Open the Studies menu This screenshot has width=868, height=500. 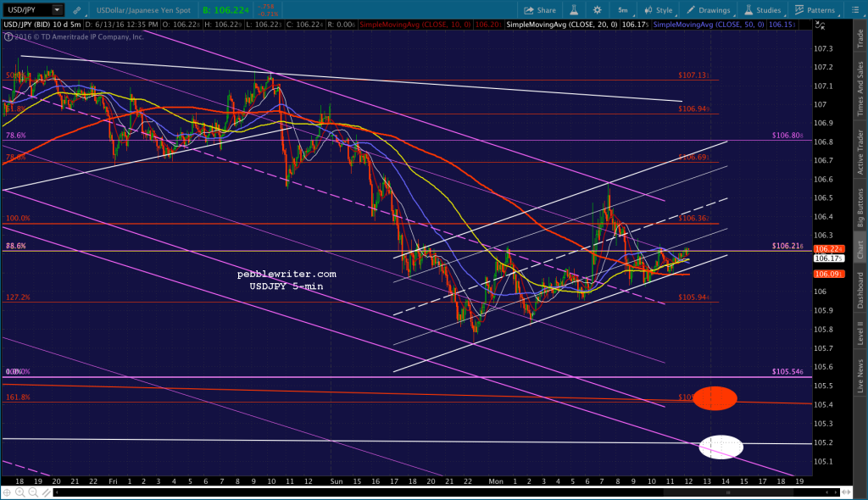click(762, 10)
